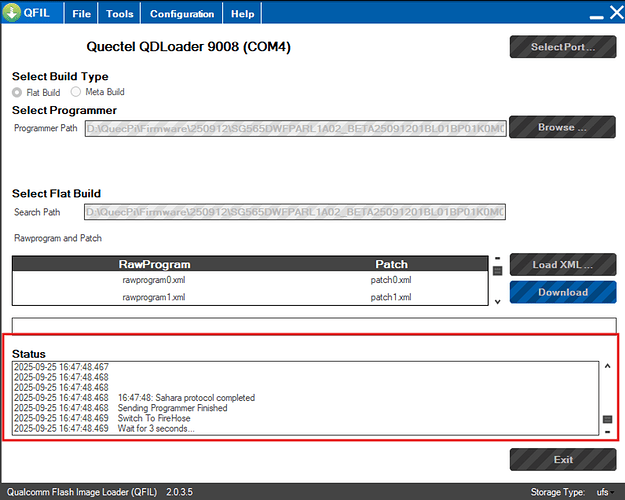Open the Storage Type ufs dropdown
Image resolution: width=625 pixels, height=500 pixels.
tap(605, 492)
